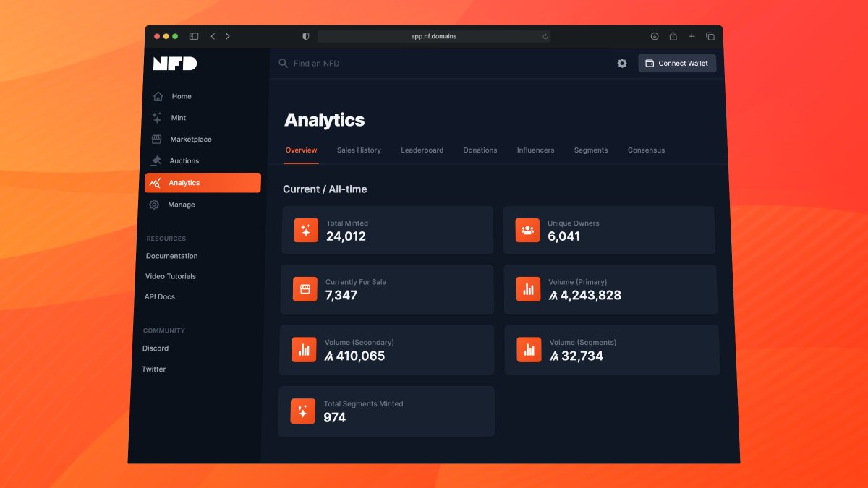Click the browser share icon

click(673, 36)
